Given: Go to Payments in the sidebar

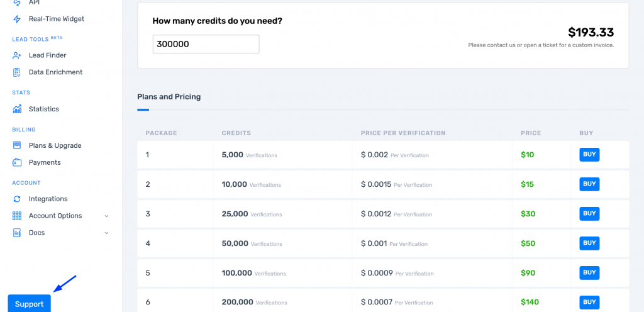Looking at the screenshot, I should [45, 162].
